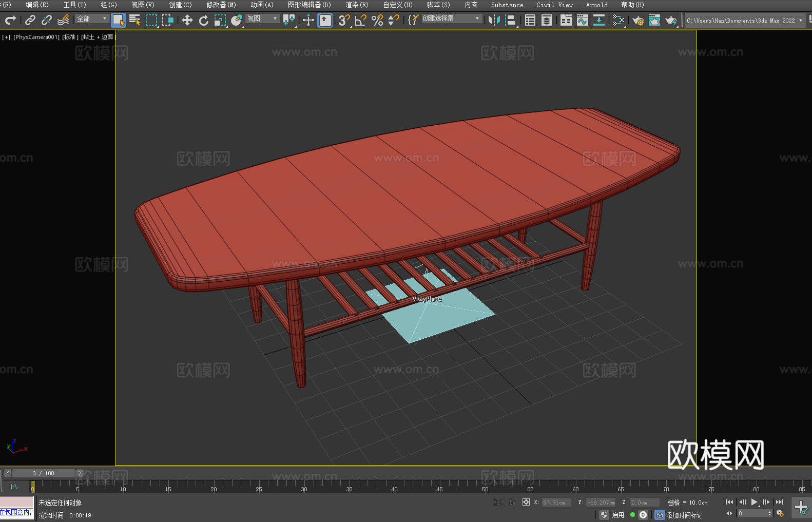Toggle Window/Crossing selection mode
The height and width of the screenshot is (522, 812).
coord(168,20)
